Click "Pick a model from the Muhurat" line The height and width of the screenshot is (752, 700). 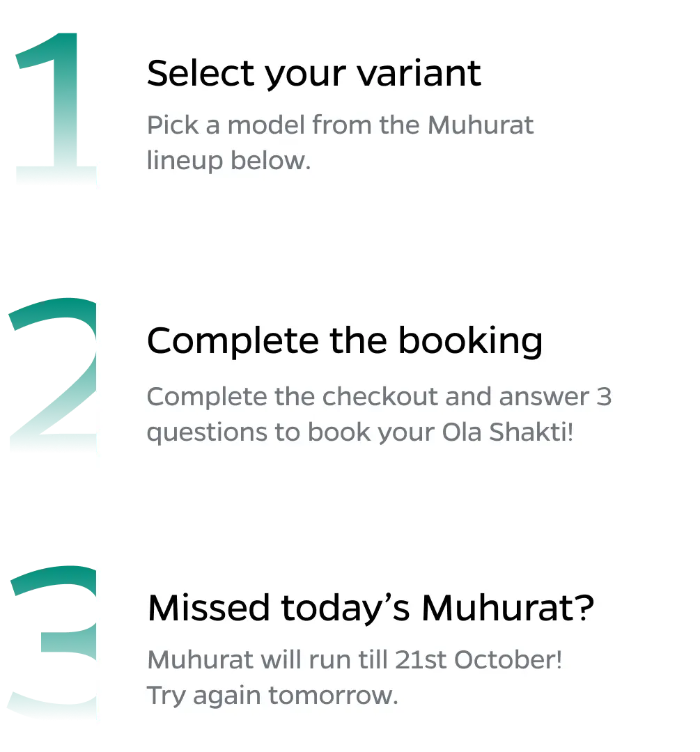point(340,125)
